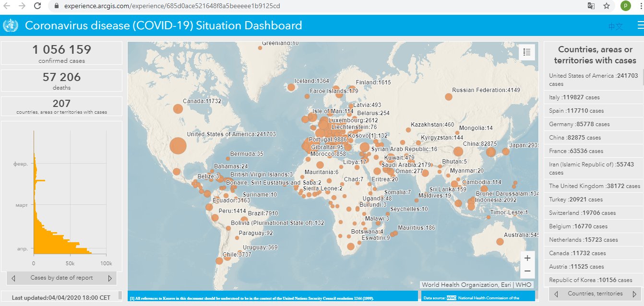The image size is (644, 306).
Task: Zoom out on the map
Action: pos(527,271)
